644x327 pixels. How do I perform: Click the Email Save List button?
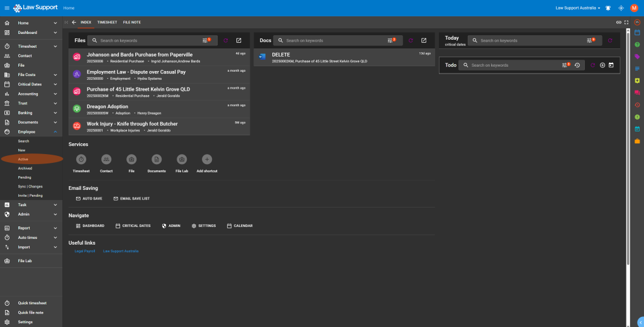click(x=131, y=198)
